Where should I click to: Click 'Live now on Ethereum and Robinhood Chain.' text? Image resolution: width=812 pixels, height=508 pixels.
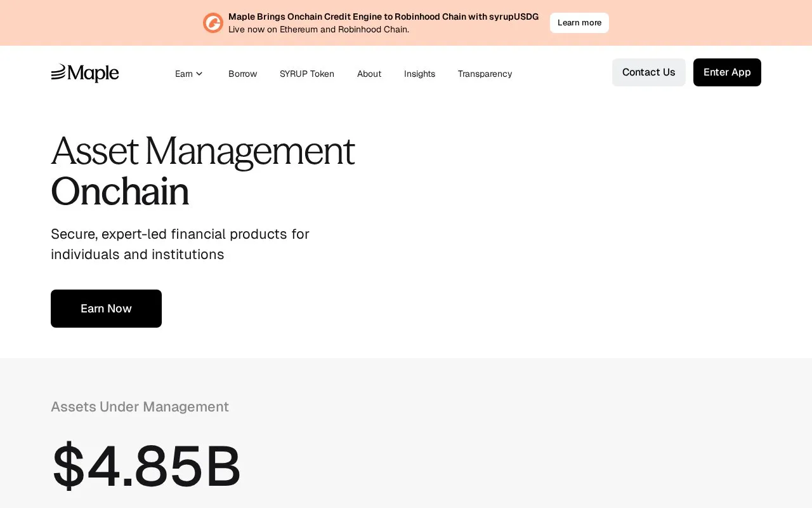[318, 29]
